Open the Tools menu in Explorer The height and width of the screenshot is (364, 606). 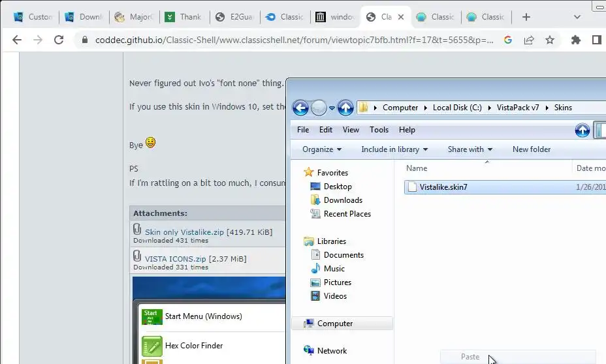point(379,130)
